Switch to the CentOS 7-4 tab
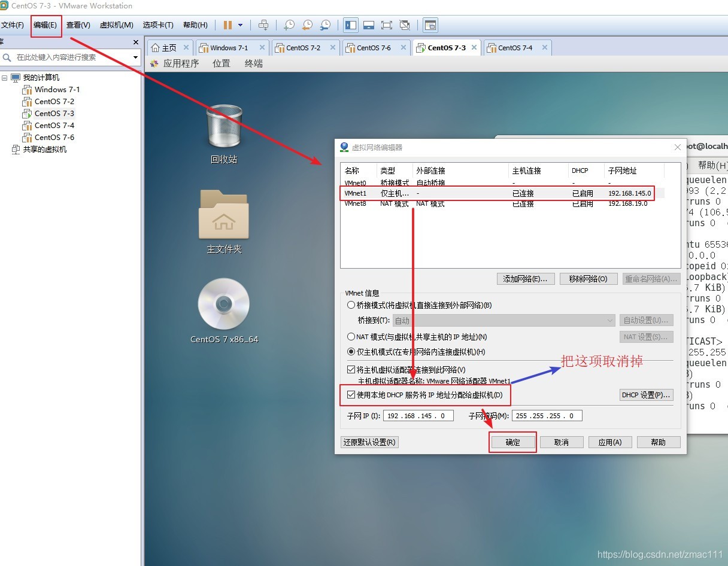The width and height of the screenshot is (728, 566). [515, 48]
